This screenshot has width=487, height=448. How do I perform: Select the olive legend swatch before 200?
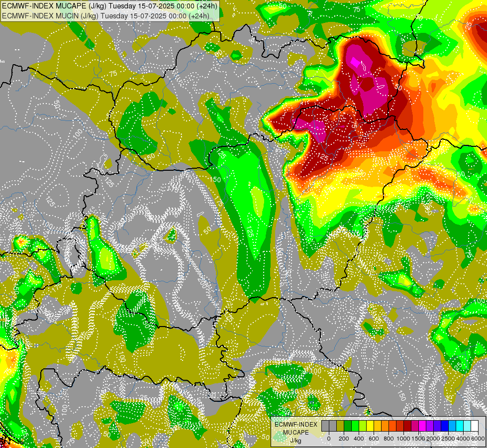pyautogui.click(x=340, y=426)
